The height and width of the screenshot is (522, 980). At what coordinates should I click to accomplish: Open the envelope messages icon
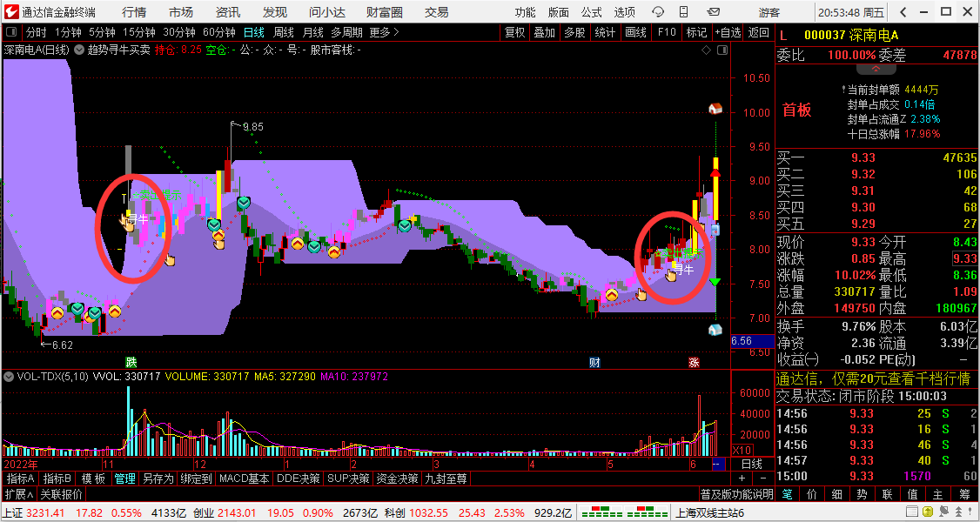point(713,11)
